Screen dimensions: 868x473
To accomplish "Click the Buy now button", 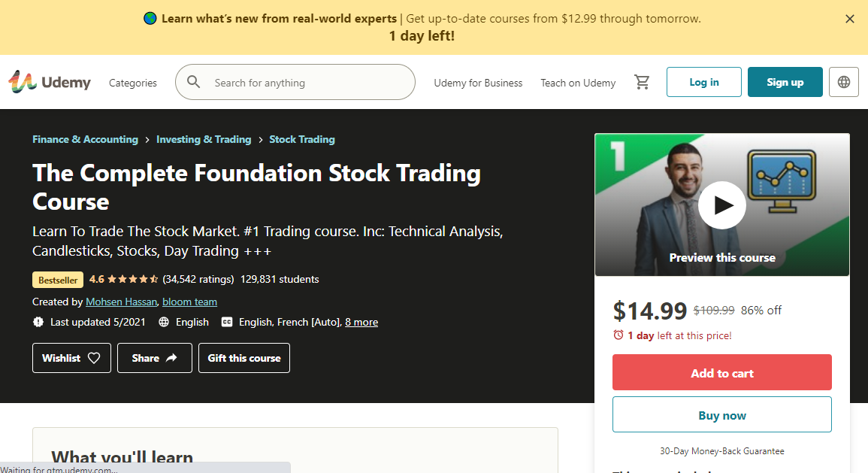I will tap(721, 414).
